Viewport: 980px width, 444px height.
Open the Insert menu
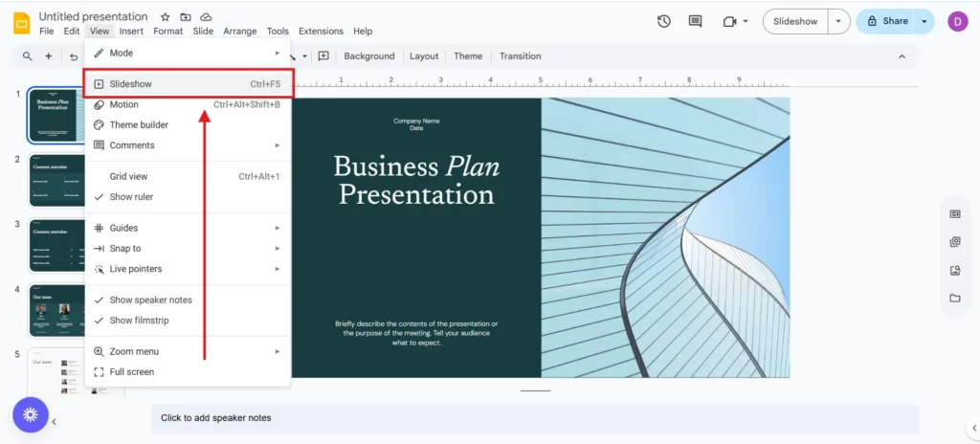click(x=131, y=31)
